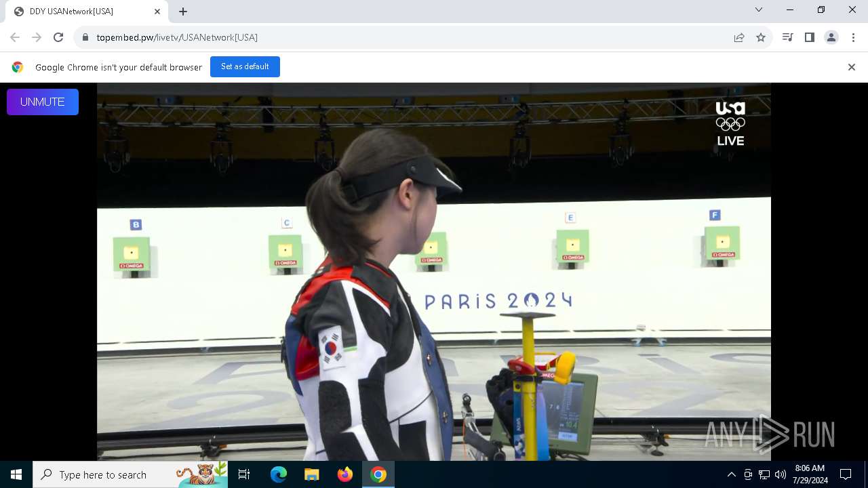Share this page icon
This screenshot has height=488, width=868.
click(x=739, y=37)
